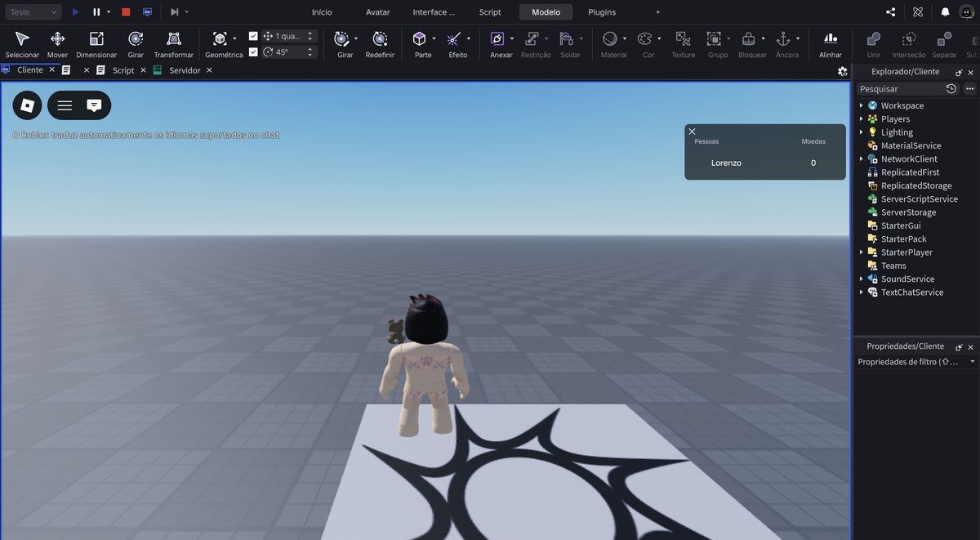Open notifications bell

[945, 12]
